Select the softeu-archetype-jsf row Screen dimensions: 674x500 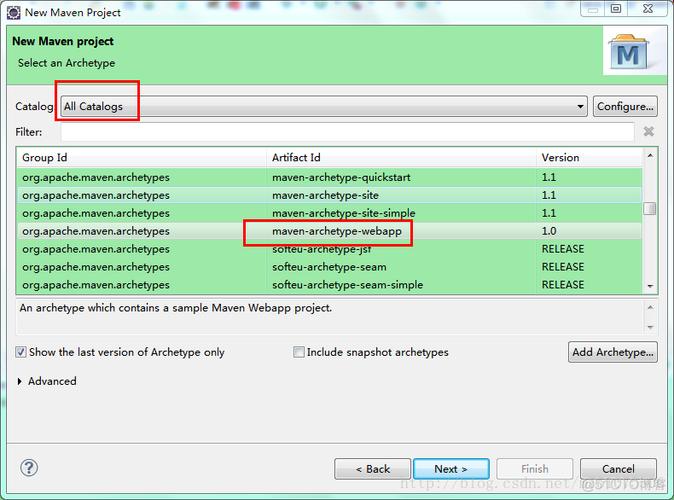[329, 249]
